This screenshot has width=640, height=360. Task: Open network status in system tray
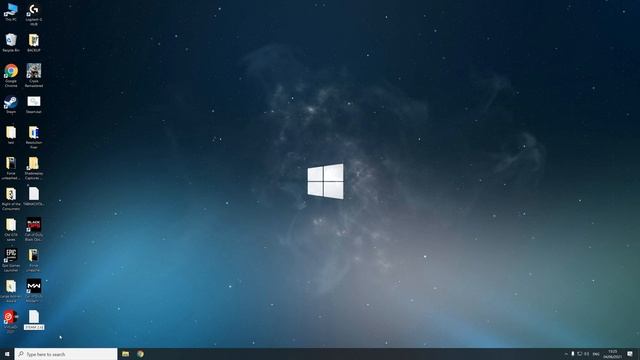click(x=579, y=354)
